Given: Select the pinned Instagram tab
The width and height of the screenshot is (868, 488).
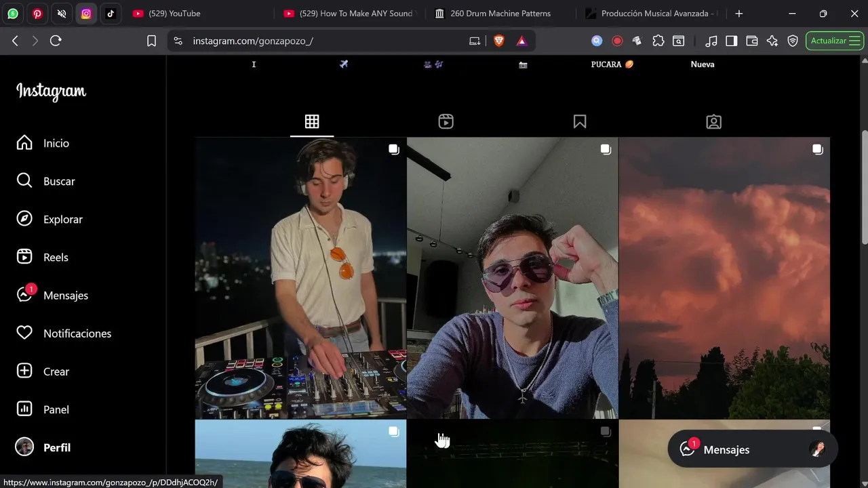Looking at the screenshot, I should pyautogui.click(x=86, y=14).
